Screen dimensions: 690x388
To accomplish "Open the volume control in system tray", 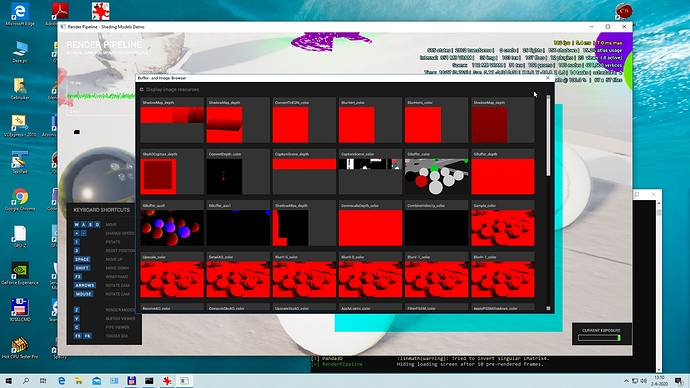I will click(643, 381).
